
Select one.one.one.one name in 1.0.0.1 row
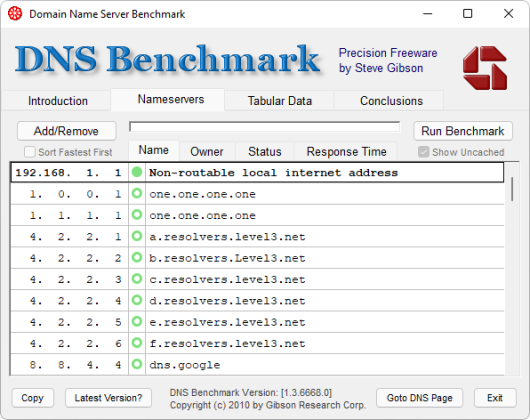[x=202, y=194]
